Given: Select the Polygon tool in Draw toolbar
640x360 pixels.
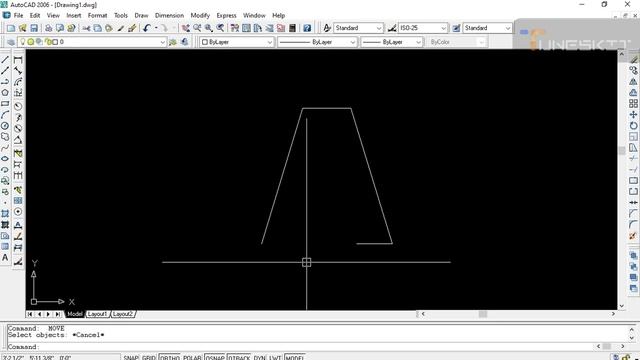Looking at the screenshot, I should pos(5,93).
